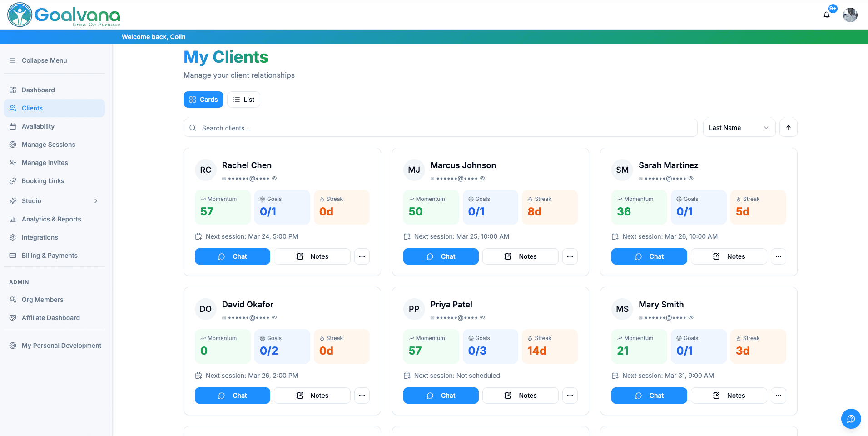The height and width of the screenshot is (436, 868).
Task: Unhide Sarah Martinez's email address
Action: (691, 178)
